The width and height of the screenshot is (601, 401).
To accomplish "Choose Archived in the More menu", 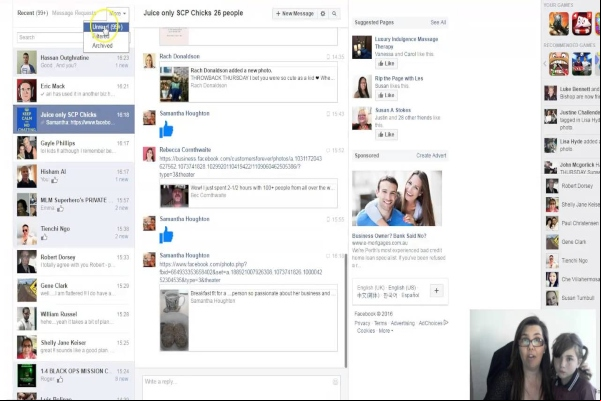I will 106,46.
